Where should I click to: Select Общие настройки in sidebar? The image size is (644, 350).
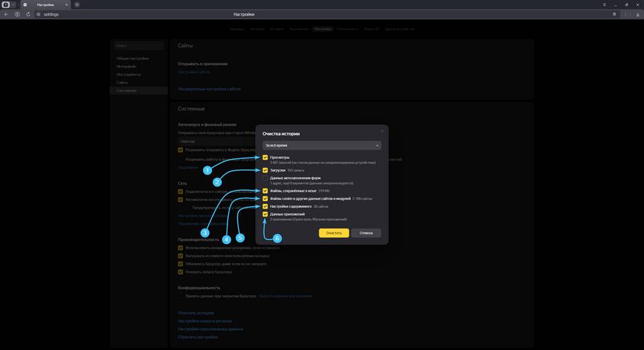coord(132,58)
